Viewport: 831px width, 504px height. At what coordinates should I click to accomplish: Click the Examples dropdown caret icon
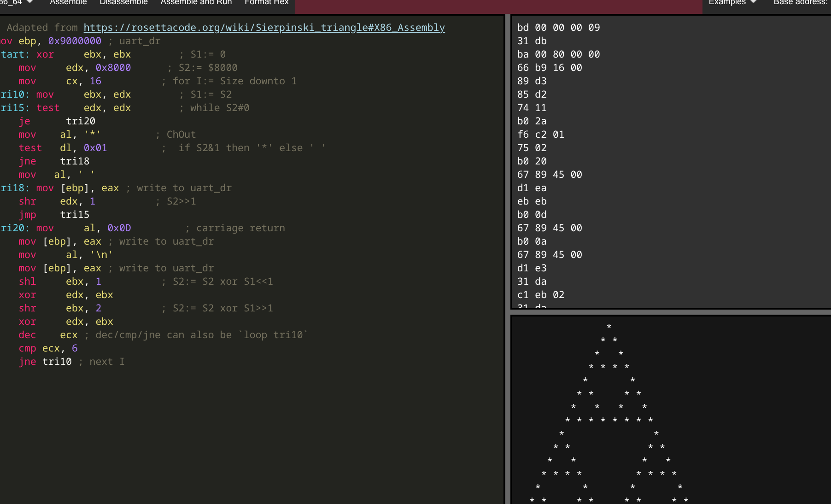[x=753, y=3]
